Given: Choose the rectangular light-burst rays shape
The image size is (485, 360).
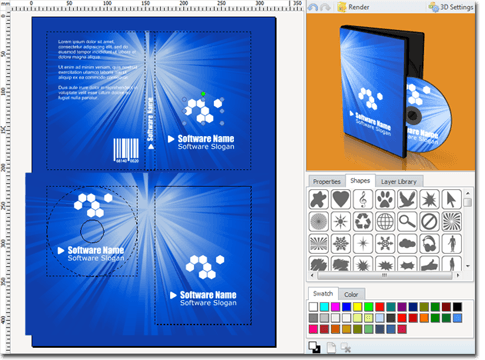Looking at the screenshot, I should [319, 243].
